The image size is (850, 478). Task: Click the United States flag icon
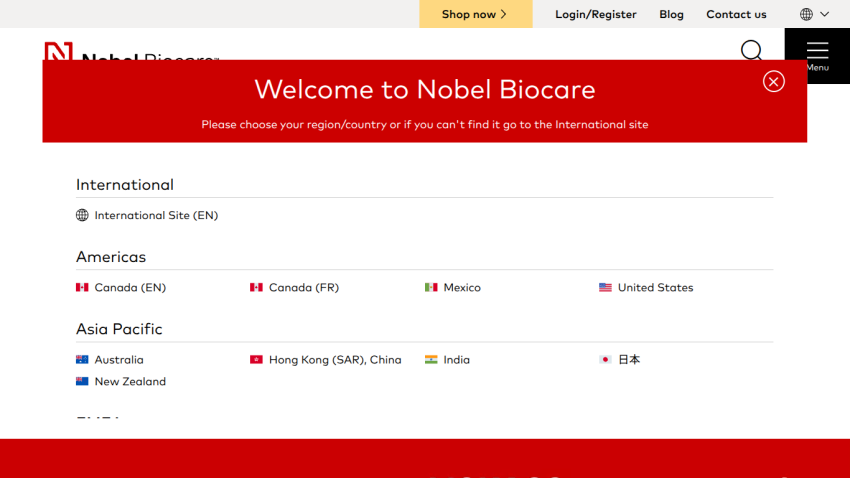point(606,287)
